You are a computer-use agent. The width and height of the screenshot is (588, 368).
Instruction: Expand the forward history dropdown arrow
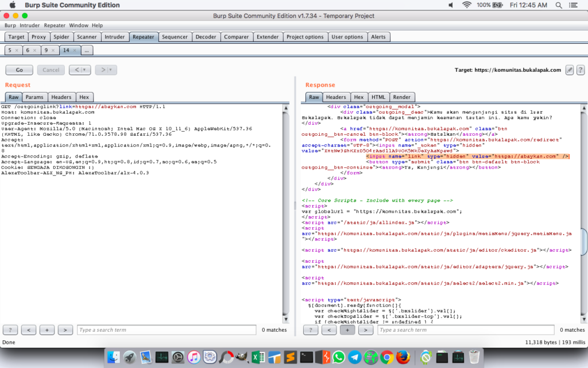coord(111,70)
